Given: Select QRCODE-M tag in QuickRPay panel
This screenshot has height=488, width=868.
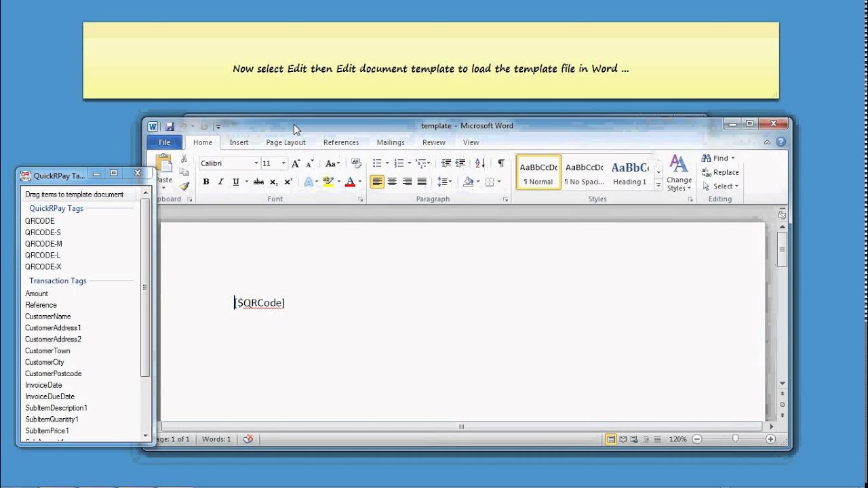Looking at the screenshot, I should (43, 244).
